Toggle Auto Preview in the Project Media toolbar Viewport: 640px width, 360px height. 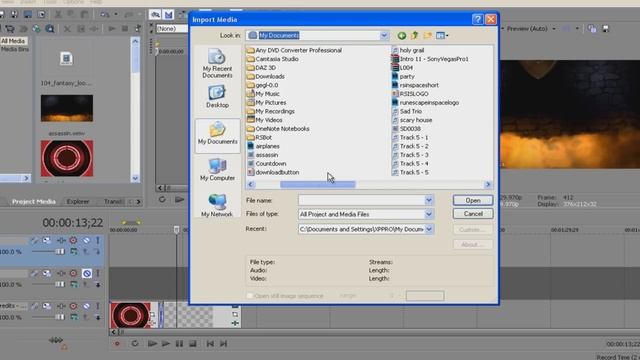coord(138,29)
